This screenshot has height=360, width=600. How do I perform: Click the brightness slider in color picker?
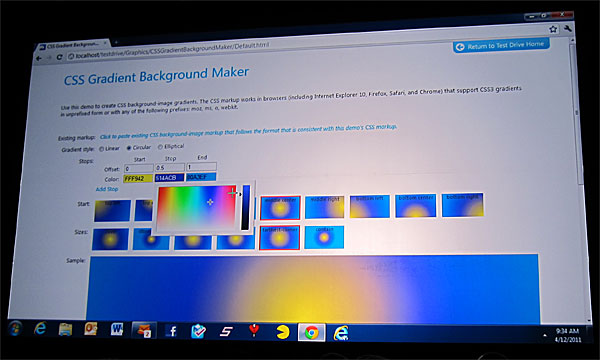point(245,207)
